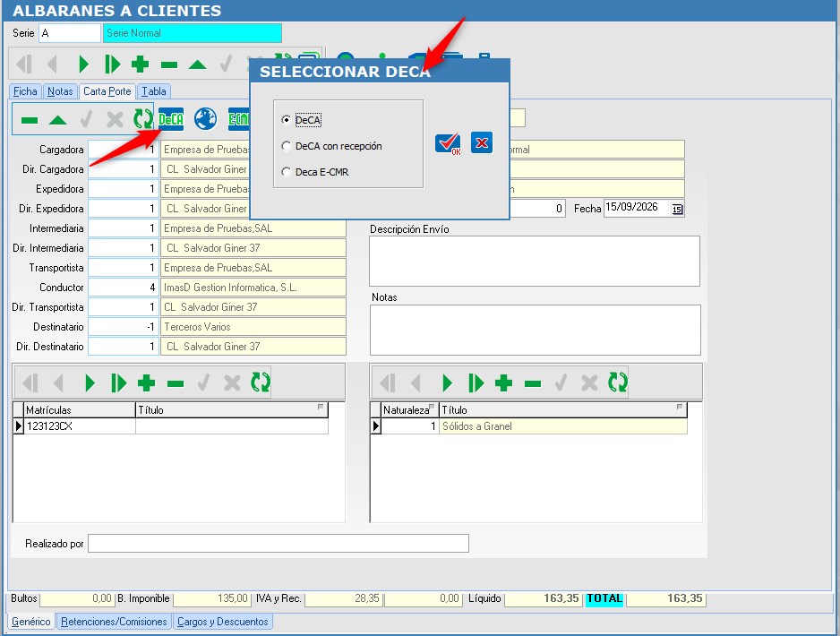This screenshot has height=636, width=840.
Task: Add new record with top green plus
Action: 140,64
